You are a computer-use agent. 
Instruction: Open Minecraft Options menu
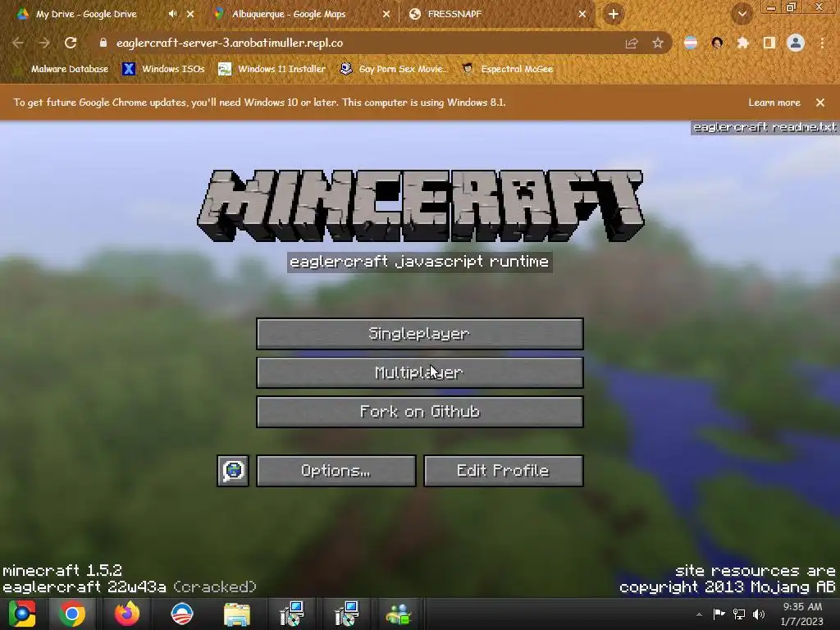336,471
